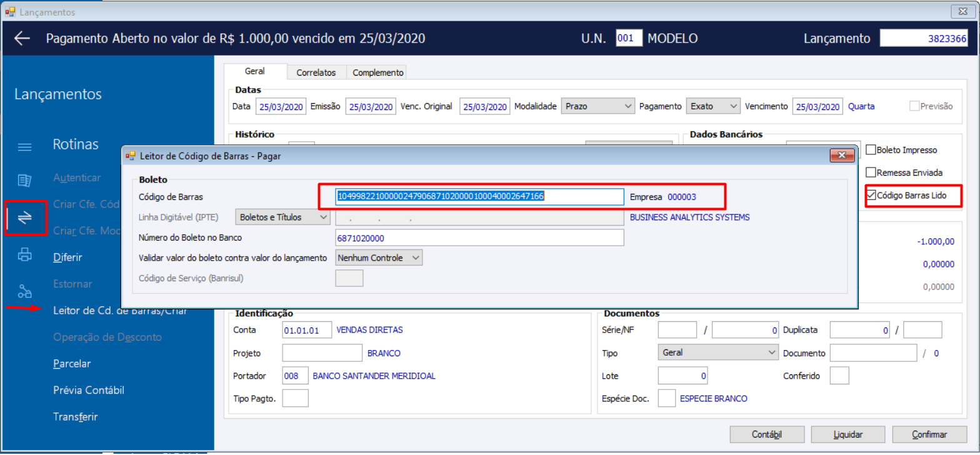Choose Parcelar from the Rotinas list

(72, 364)
